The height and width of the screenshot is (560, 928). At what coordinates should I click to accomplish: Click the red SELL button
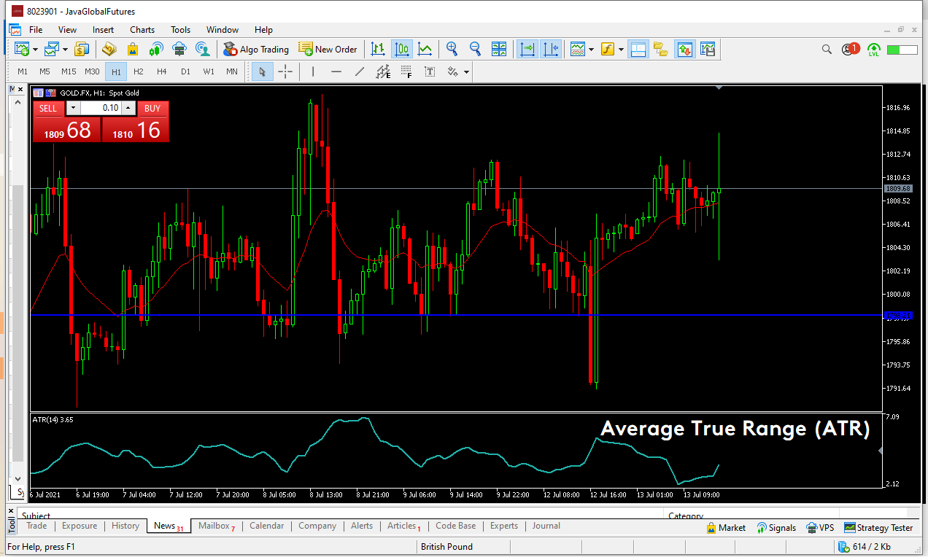pyautogui.click(x=48, y=108)
